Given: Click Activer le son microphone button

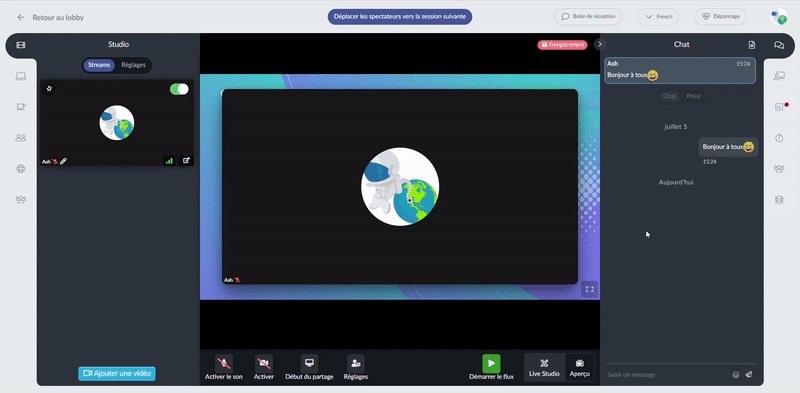Looking at the screenshot, I should tap(224, 367).
